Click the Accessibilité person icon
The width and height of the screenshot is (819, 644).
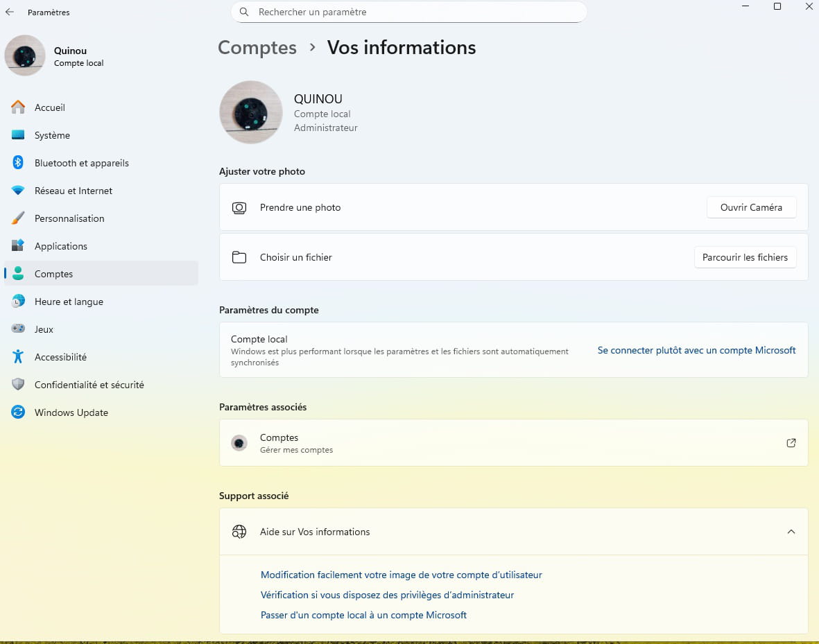pos(18,357)
